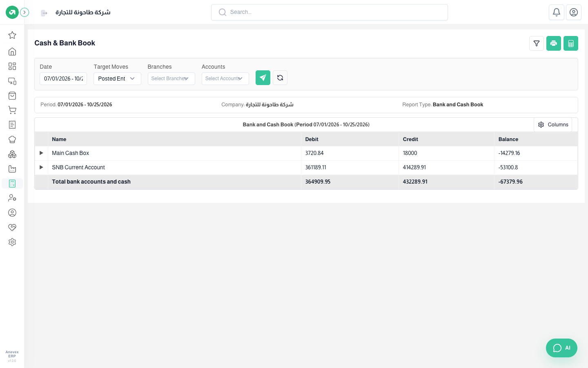Open the dashboard grid sidebar icon
Image resolution: width=588 pixels, height=368 pixels.
[12, 66]
